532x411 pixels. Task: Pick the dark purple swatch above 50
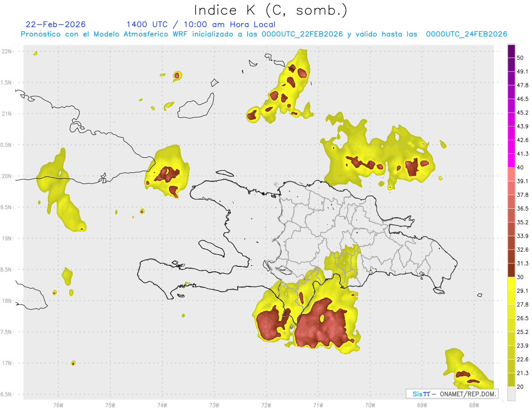click(511, 51)
